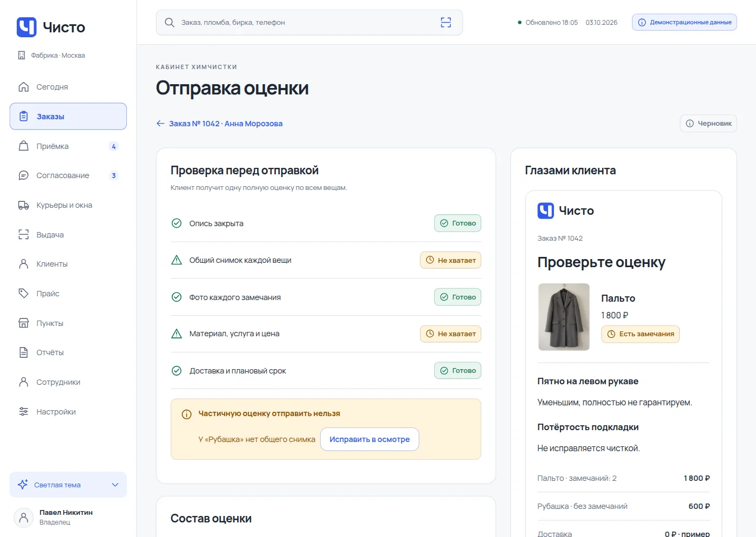Click the Настройки sliders icon
Image resolution: width=756 pixels, height=537 pixels.
(24, 412)
